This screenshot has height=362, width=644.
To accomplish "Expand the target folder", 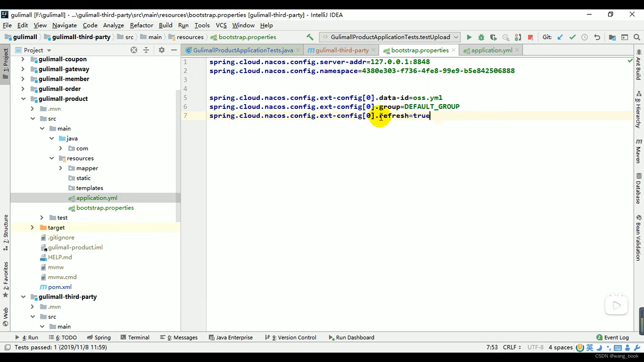I will point(32,228).
